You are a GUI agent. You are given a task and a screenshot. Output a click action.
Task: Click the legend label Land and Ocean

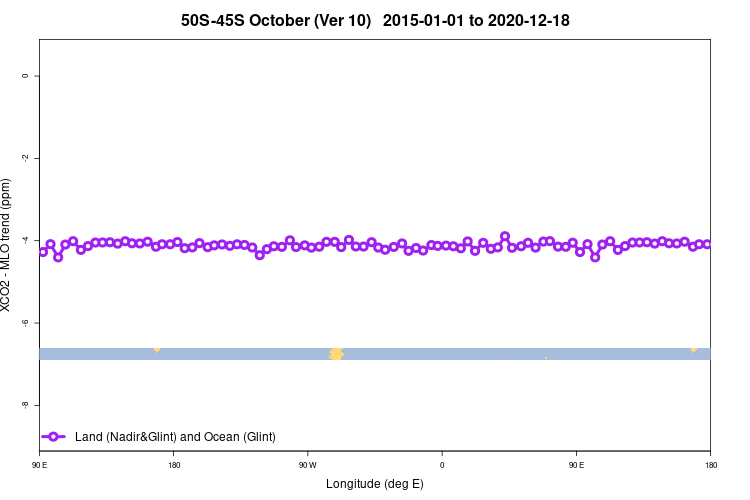[175, 437]
